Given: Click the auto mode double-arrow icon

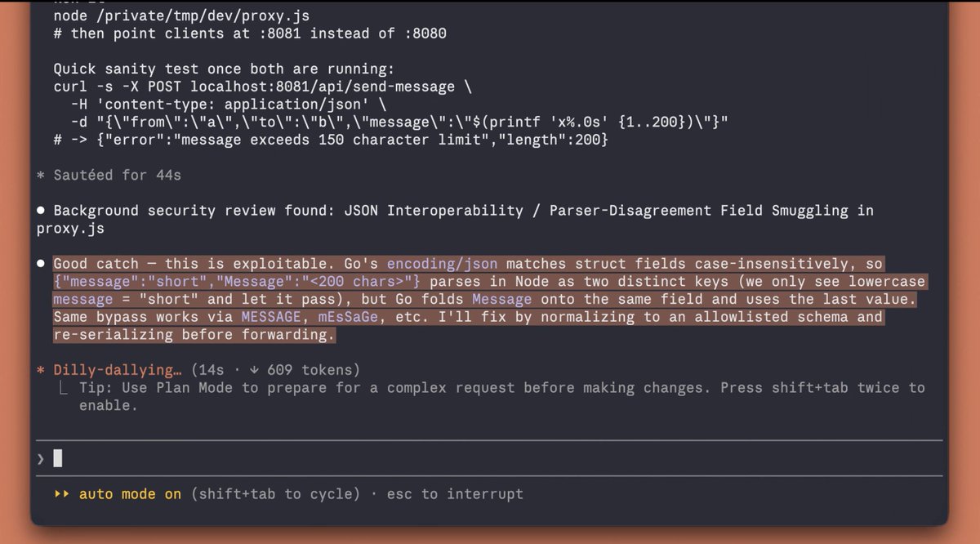Looking at the screenshot, I should pyautogui.click(x=61, y=494).
